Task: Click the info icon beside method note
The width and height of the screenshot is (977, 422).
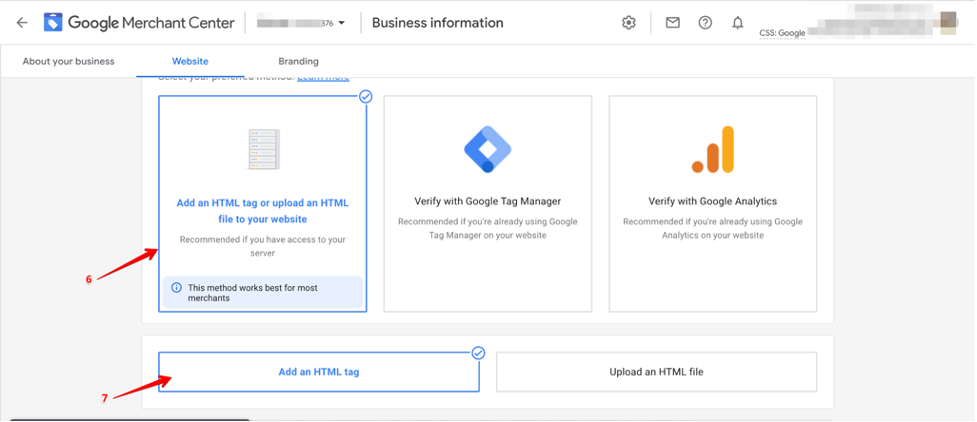Action: coord(177,288)
